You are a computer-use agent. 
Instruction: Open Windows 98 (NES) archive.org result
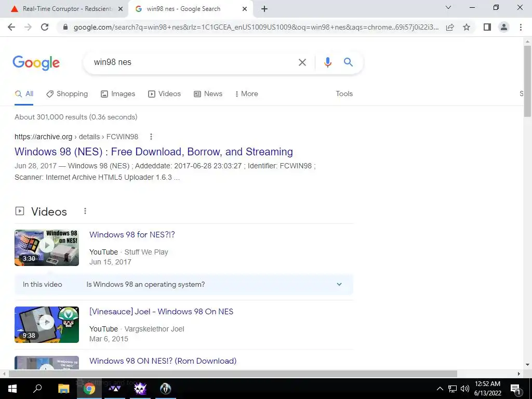[154, 152]
